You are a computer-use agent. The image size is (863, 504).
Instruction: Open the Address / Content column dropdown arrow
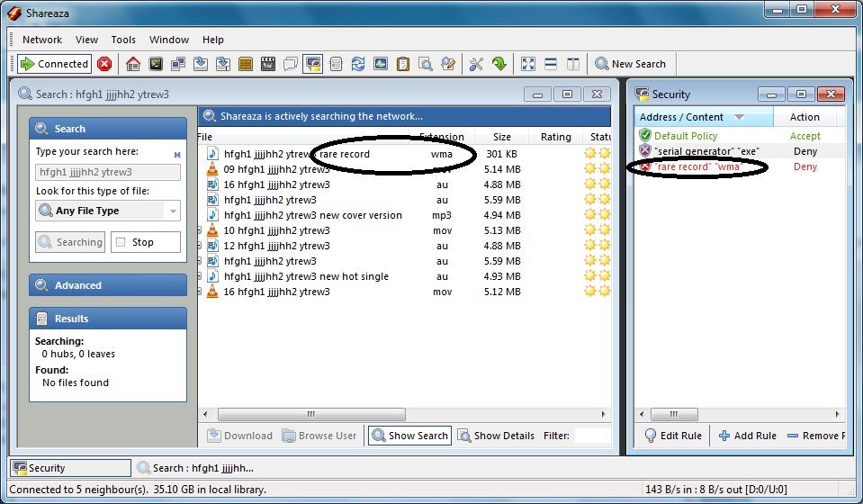click(740, 117)
